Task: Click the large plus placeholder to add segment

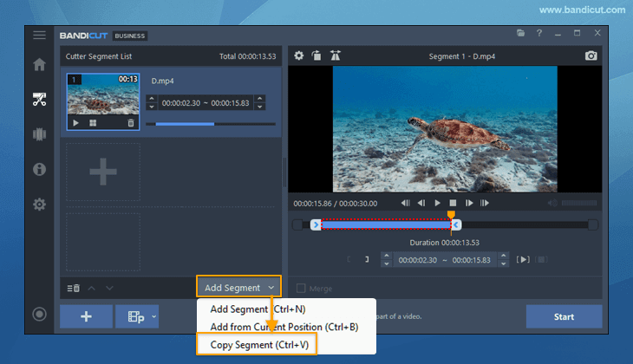Action: [x=103, y=172]
